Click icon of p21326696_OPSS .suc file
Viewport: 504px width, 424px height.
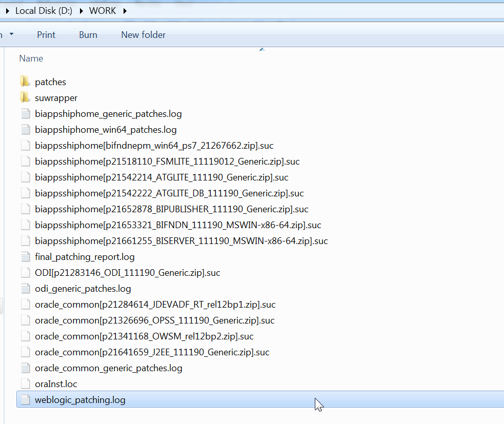click(x=26, y=320)
